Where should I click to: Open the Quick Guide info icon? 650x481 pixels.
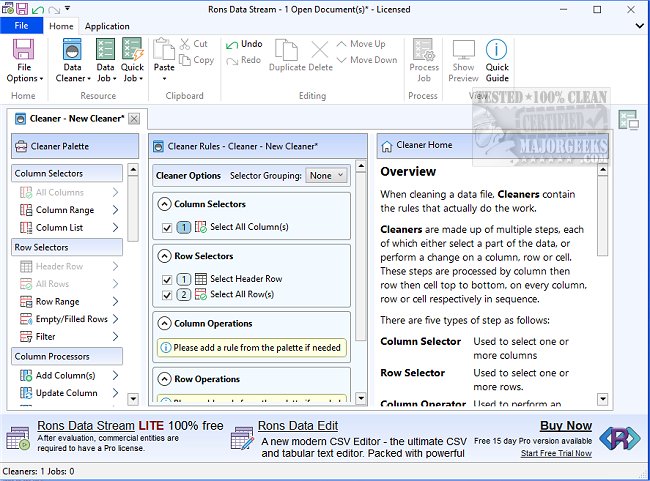coord(496,49)
